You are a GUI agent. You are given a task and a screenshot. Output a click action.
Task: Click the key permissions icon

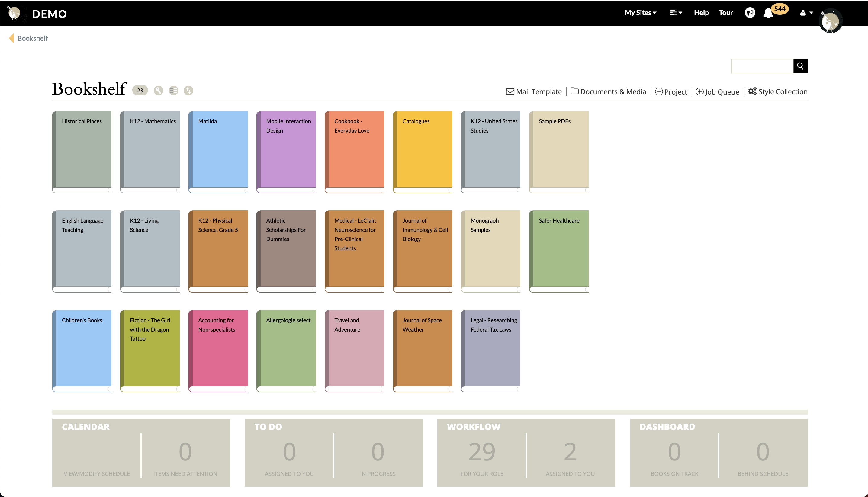click(158, 91)
